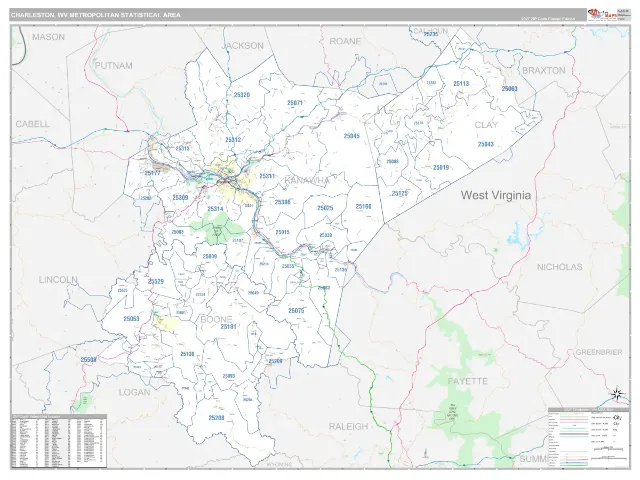Select the KANAWHA county label
This screenshot has width=640, height=480.
coord(307,180)
